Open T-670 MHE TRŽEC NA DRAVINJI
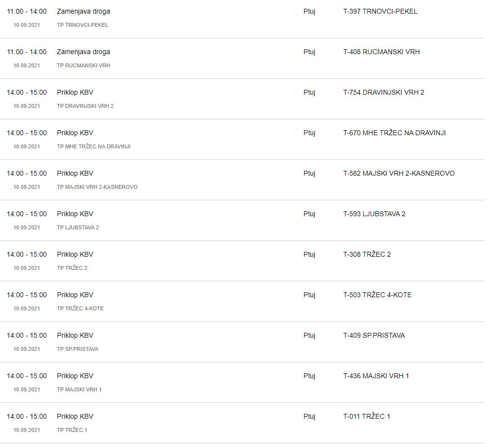The width and height of the screenshot is (488, 448). coord(394,133)
